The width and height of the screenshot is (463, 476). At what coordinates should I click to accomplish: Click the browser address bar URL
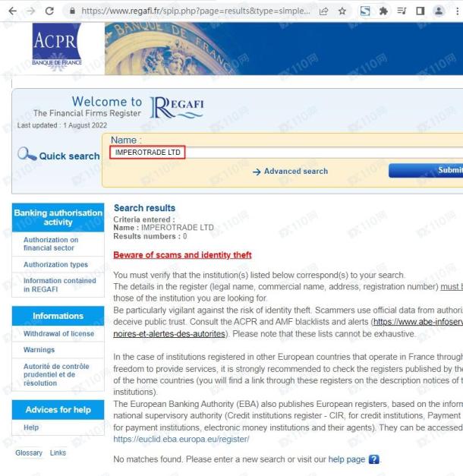196,11
